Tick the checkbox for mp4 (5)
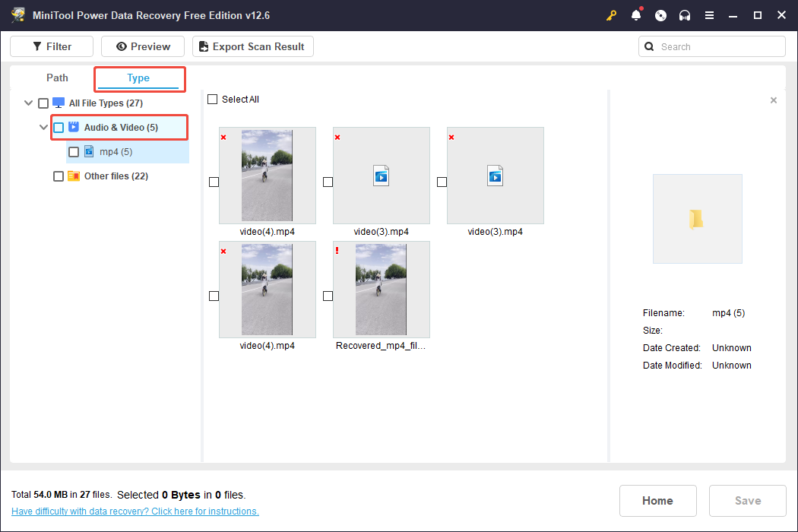The image size is (798, 532). [74, 151]
